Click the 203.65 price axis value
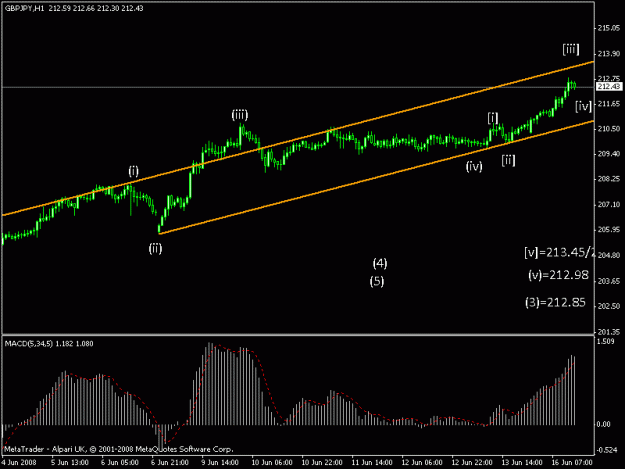The image size is (625, 469). coord(609,281)
